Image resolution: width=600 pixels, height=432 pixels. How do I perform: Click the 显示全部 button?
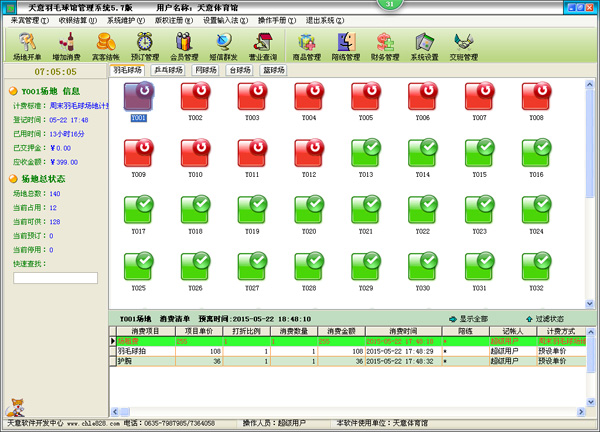point(468,318)
